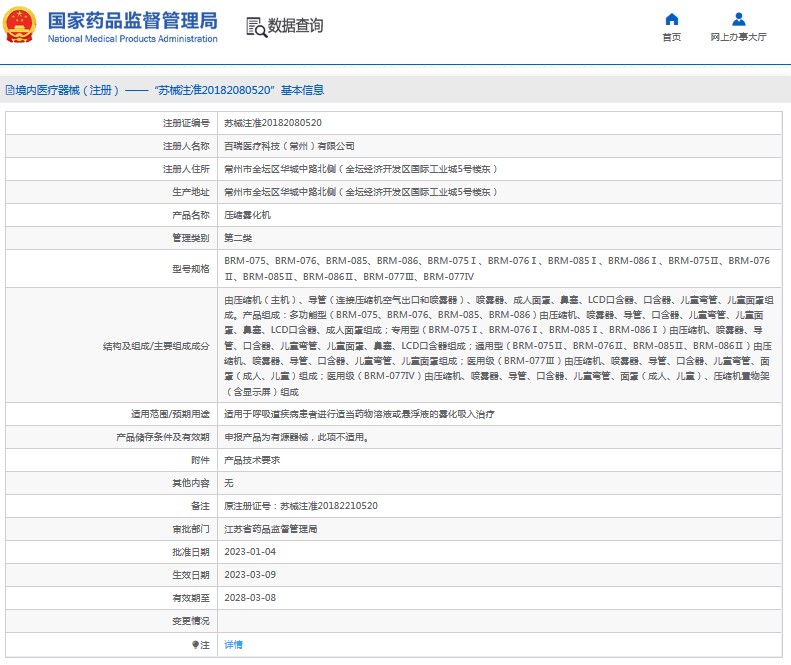The image size is (791, 665).
Task: Click approval date 2023-01-04
Action: [x=250, y=552]
